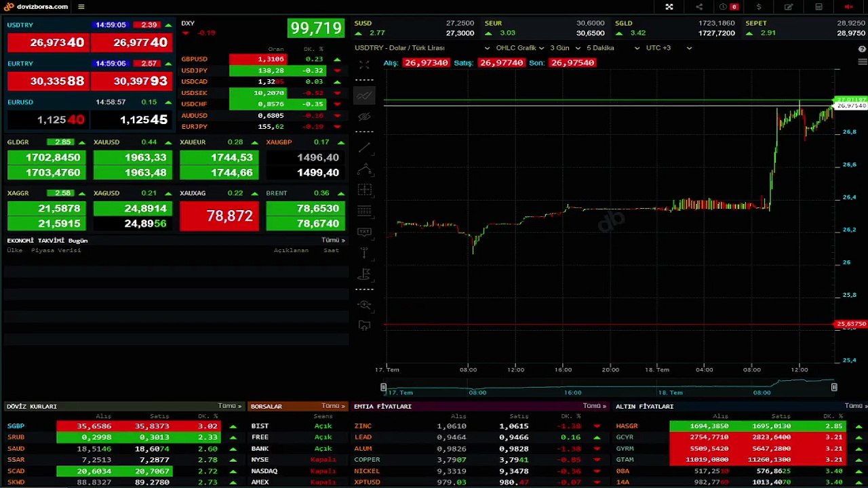Open the UTC +3 timezone dropdown

coord(669,48)
